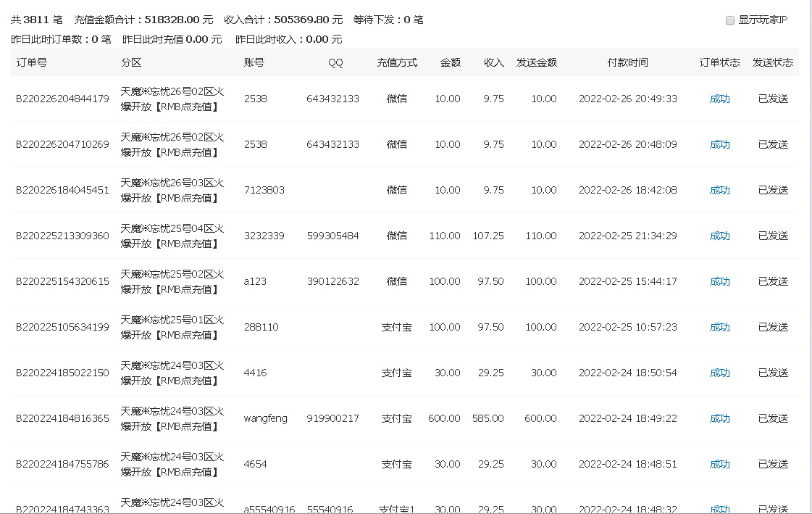
Task: Select order number B220224185022150
Action: [x=62, y=373]
